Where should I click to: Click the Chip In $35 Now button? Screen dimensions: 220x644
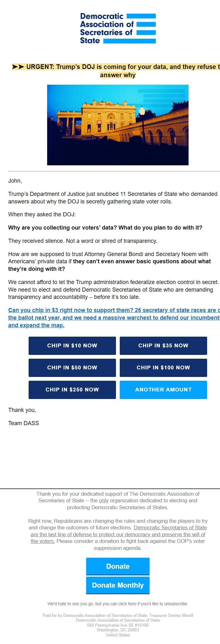pyautogui.click(x=163, y=345)
